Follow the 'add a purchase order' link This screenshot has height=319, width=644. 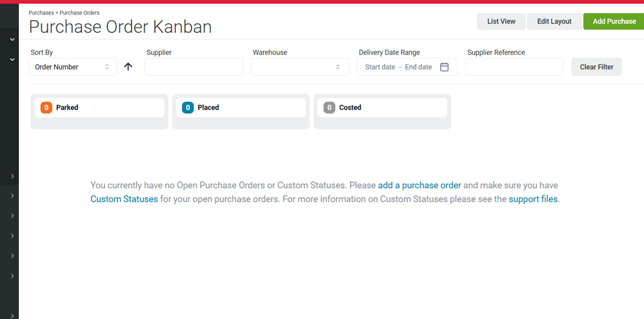point(419,185)
